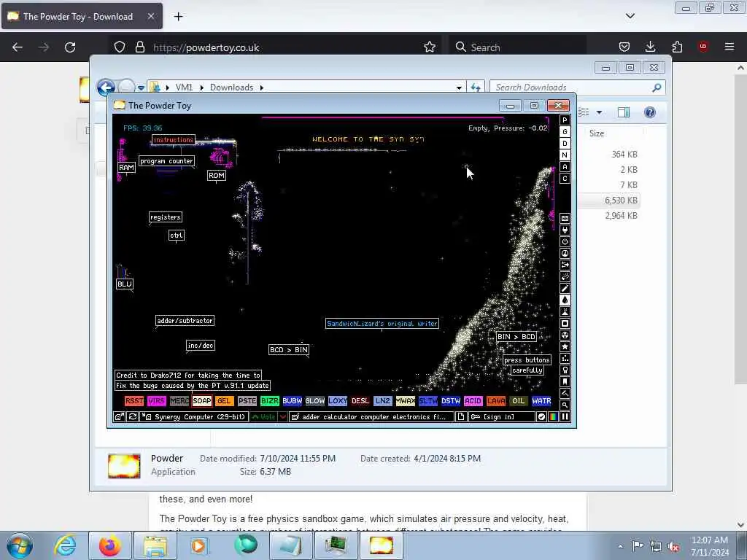Open the Powered Materials power icon
Screen dimensions: 747x560
click(x=565, y=241)
